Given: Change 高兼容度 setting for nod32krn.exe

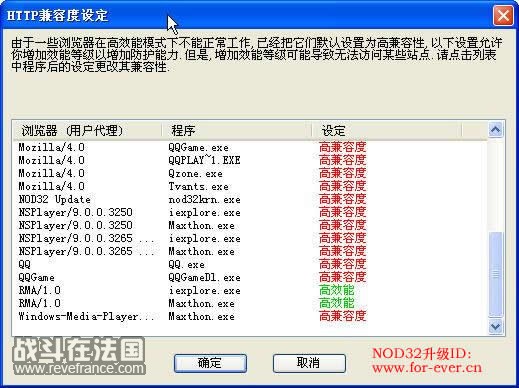Looking at the screenshot, I should (x=342, y=199).
